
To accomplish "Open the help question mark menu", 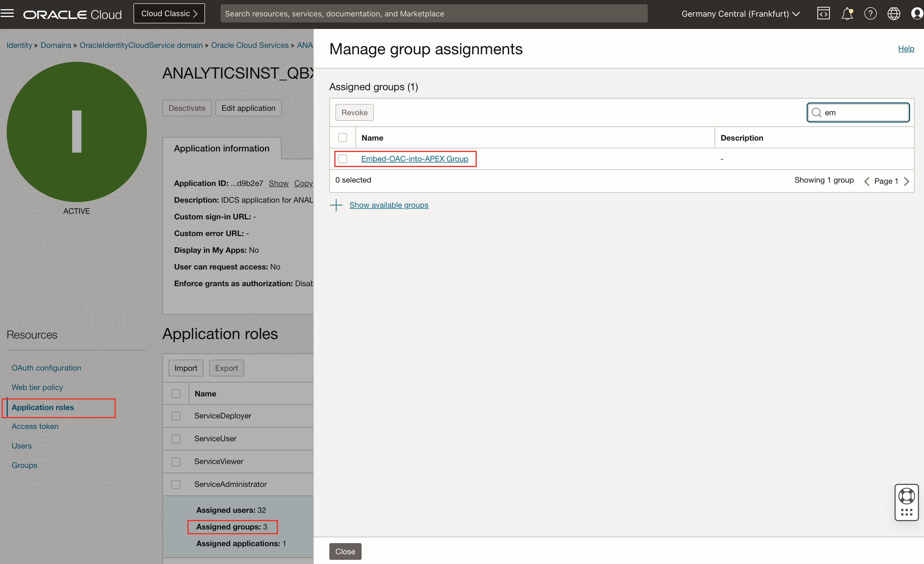I will [x=870, y=14].
